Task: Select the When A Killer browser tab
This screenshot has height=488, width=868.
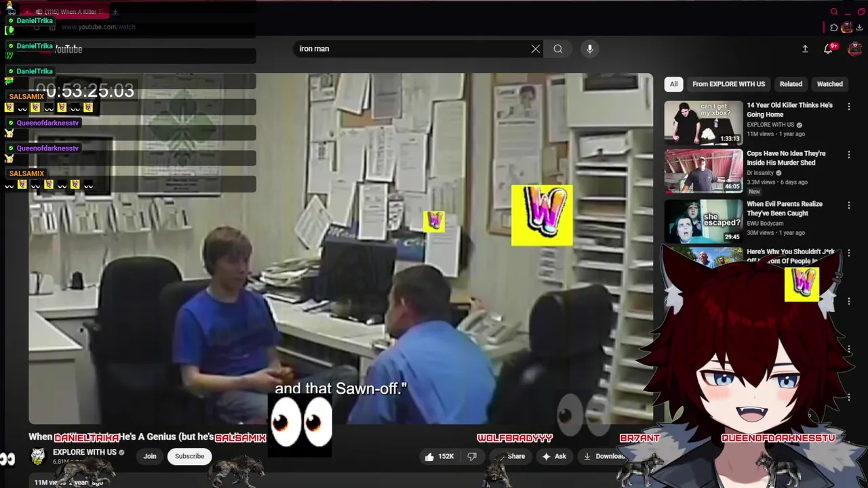Action: [x=63, y=12]
